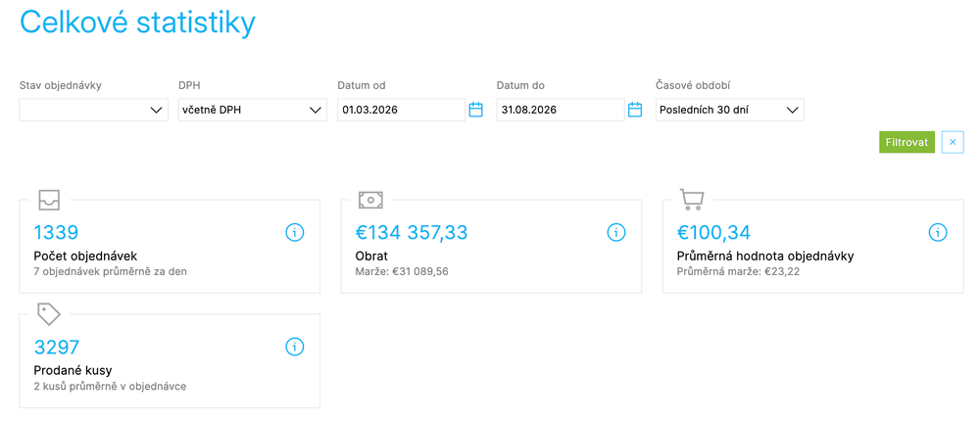Click the Průměrná hodnota objednávky label

tap(765, 257)
